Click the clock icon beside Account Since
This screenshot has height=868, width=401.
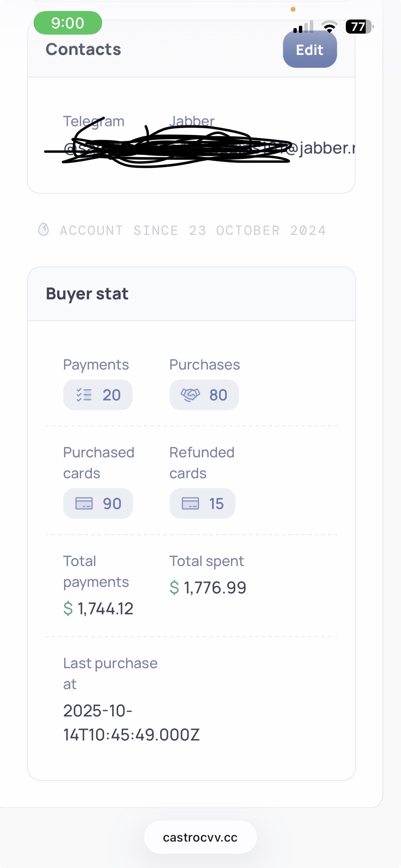tap(44, 230)
